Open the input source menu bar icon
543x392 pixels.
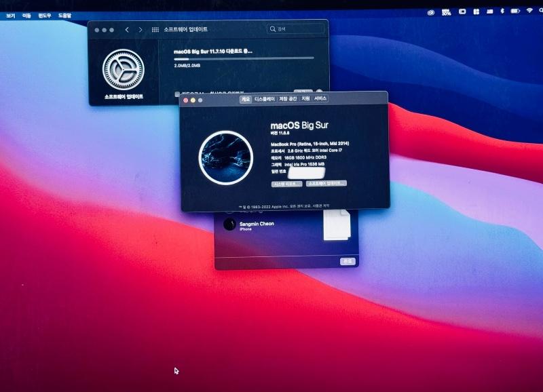[489, 12]
